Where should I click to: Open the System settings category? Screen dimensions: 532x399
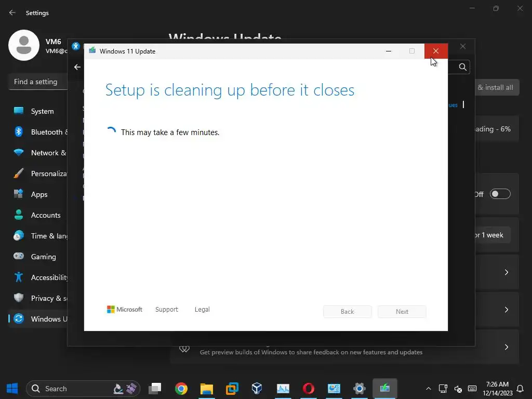tap(38, 111)
